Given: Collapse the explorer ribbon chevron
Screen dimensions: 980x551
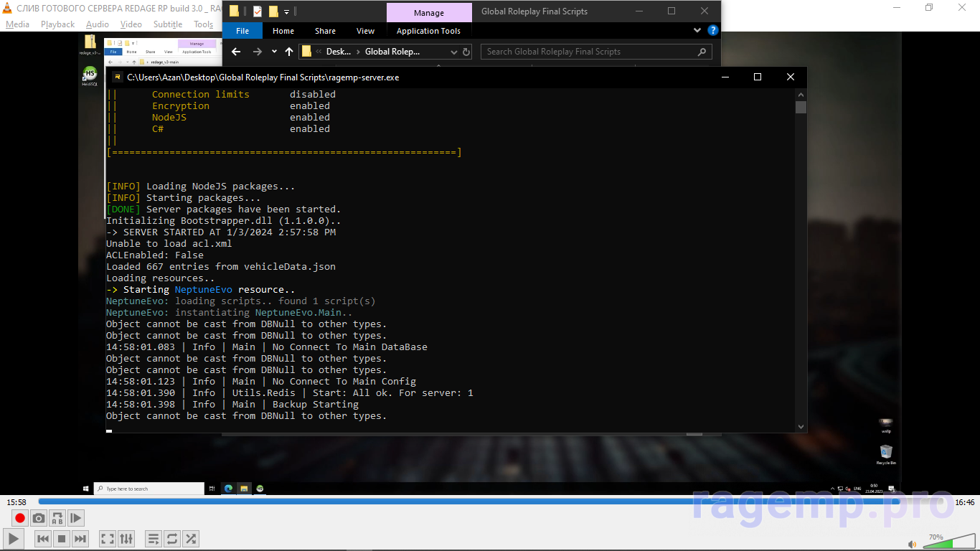Looking at the screenshot, I should (697, 31).
